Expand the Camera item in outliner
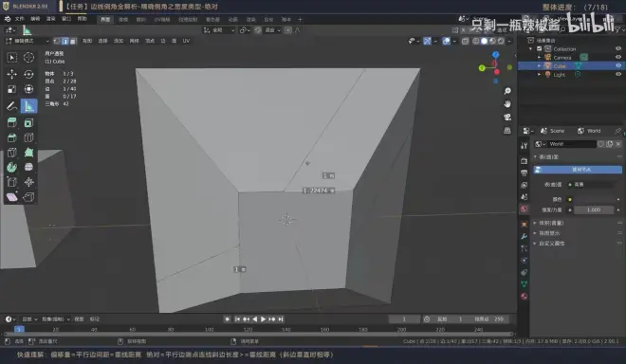This screenshot has height=364, width=626. pyautogui.click(x=539, y=58)
